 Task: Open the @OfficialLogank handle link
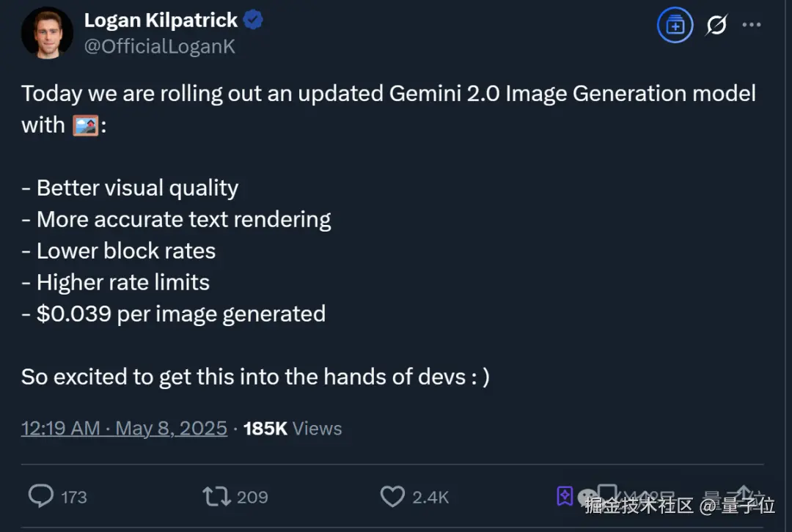coord(159,46)
